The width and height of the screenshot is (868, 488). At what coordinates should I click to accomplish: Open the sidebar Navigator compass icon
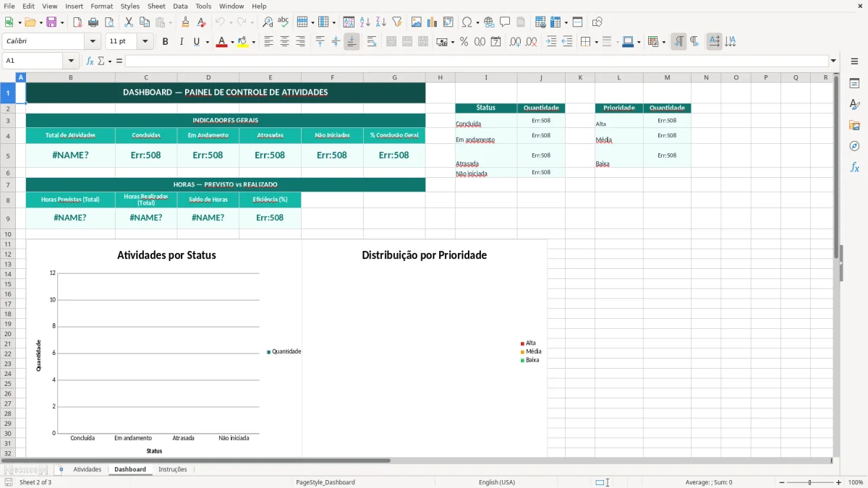click(x=854, y=147)
